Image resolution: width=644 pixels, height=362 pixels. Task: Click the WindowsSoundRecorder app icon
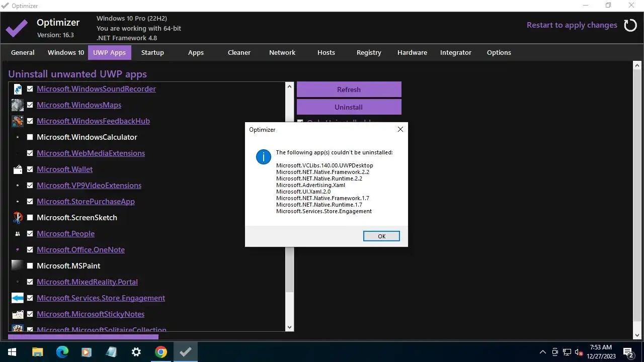[x=18, y=89]
